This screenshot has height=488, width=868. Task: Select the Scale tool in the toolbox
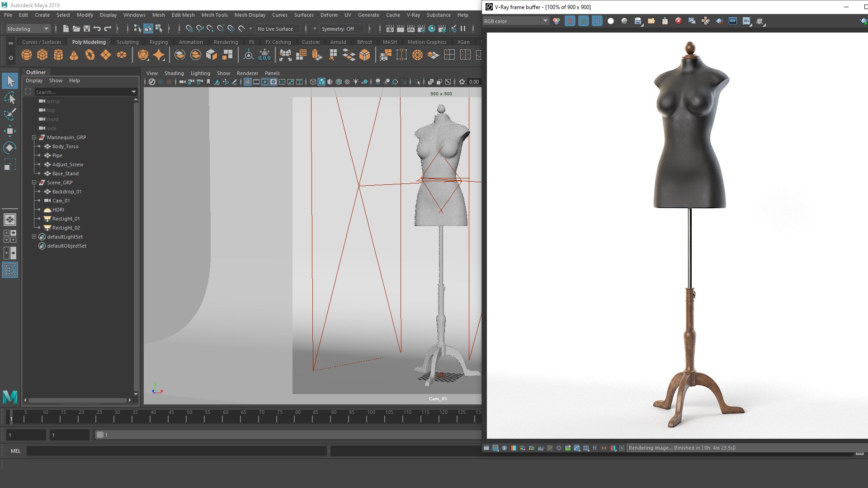click(x=10, y=164)
